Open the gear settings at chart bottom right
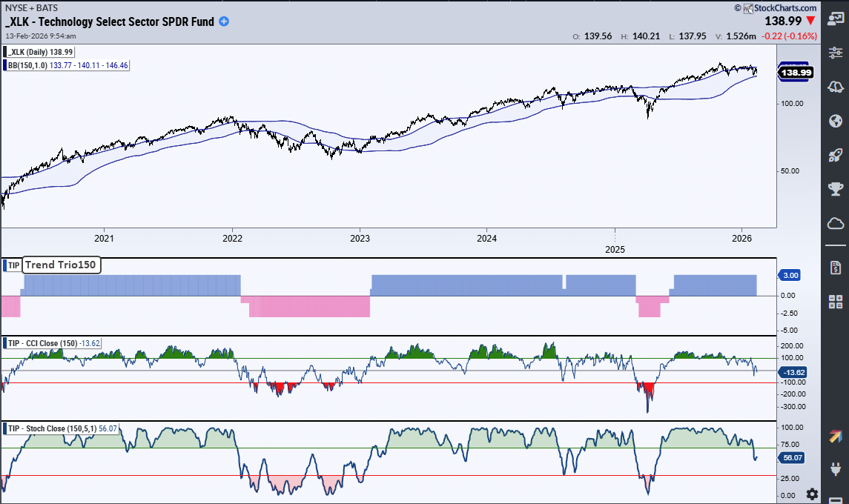Image resolution: width=849 pixels, height=504 pixels. [813, 494]
